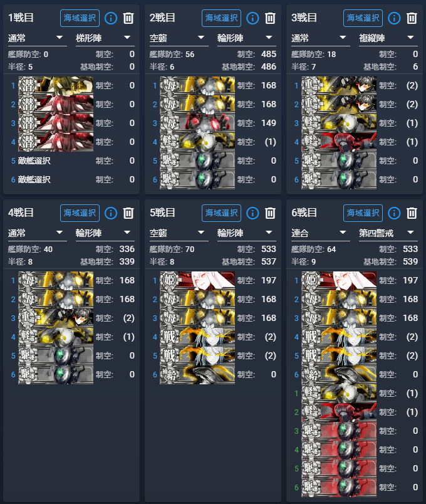Image resolution: width=426 pixels, height=504 pixels.
Task: Open 空襲 battle type dropdown in 2戦目
Action: click(x=179, y=38)
